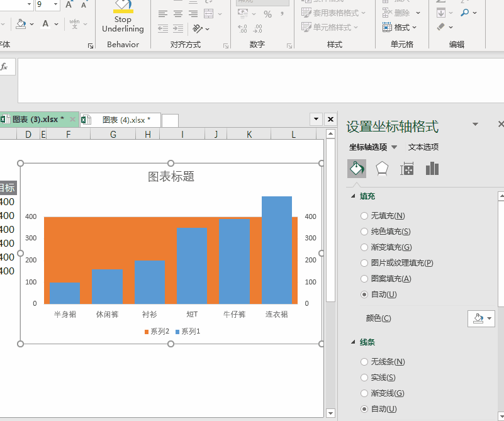The image size is (504, 421).
Task: Click the 图表标题 chart title
Action: tap(171, 177)
